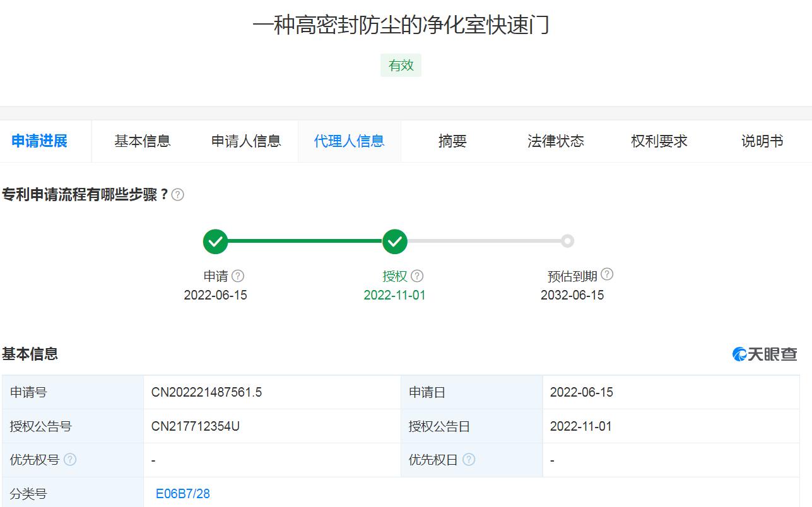The width and height of the screenshot is (812, 507).
Task: Click green checkmark at 授权 step
Action: (x=395, y=242)
